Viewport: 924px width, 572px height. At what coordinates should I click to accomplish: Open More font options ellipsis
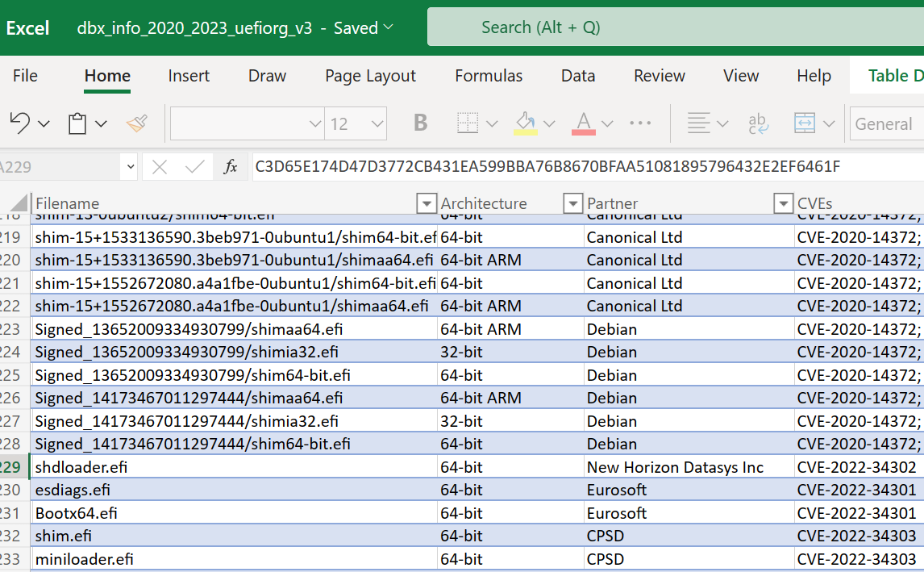pyautogui.click(x=640, y=123)
